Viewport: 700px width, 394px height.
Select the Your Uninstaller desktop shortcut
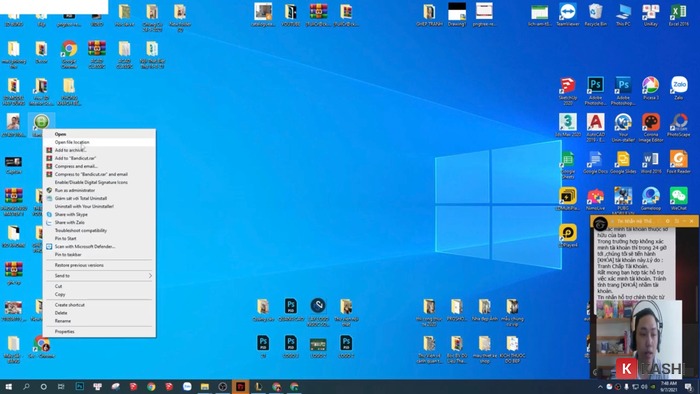click(x=623, y=128)
